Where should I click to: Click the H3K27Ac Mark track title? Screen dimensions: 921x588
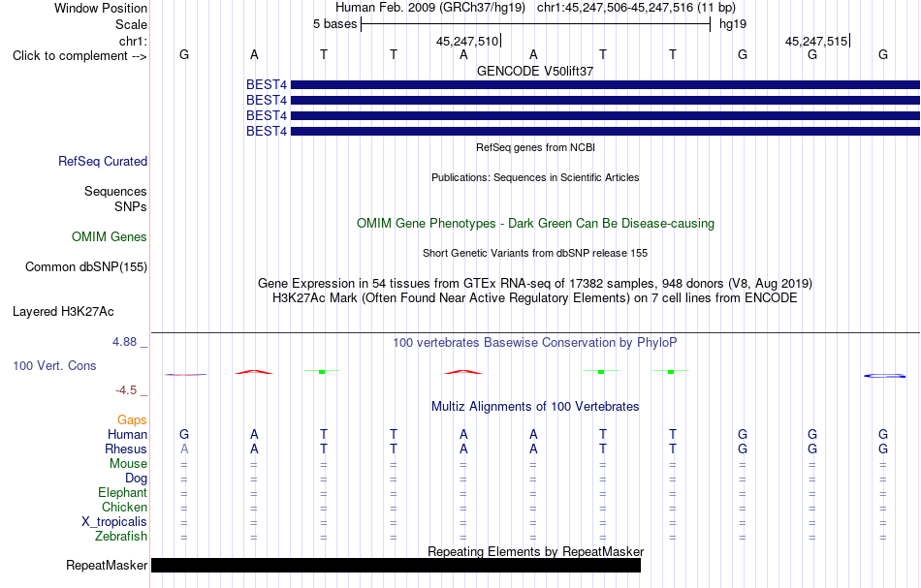[x=535, y=298]
